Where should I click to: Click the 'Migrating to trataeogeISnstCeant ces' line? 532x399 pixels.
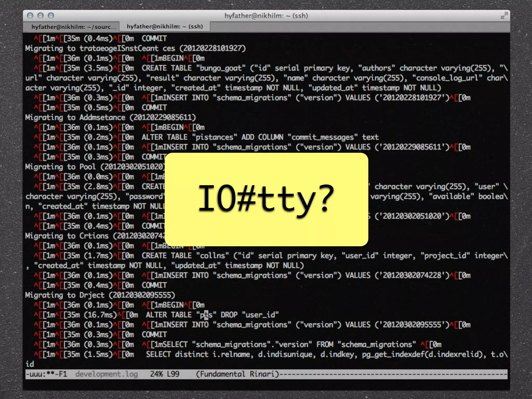135,48
